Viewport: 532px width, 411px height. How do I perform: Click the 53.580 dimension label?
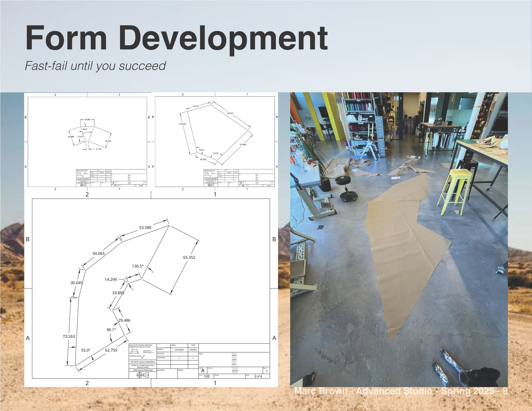[x=145, y=228]
